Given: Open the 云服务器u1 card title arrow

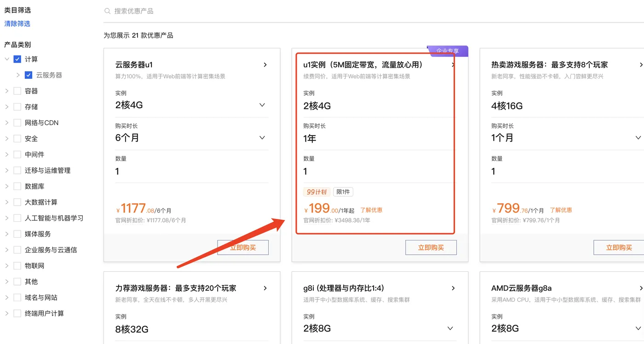Looking at the screenshot, I should tap(265, 65).
